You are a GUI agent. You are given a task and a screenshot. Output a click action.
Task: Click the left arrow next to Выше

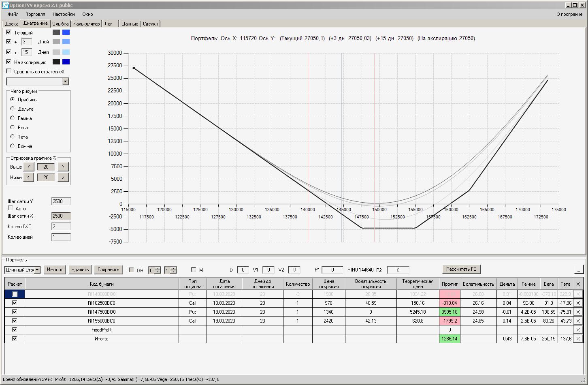pos(28,167)
